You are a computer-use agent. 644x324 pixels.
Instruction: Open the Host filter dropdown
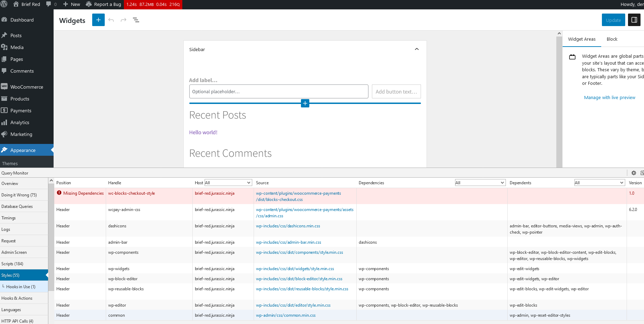(x=228, y=182)
